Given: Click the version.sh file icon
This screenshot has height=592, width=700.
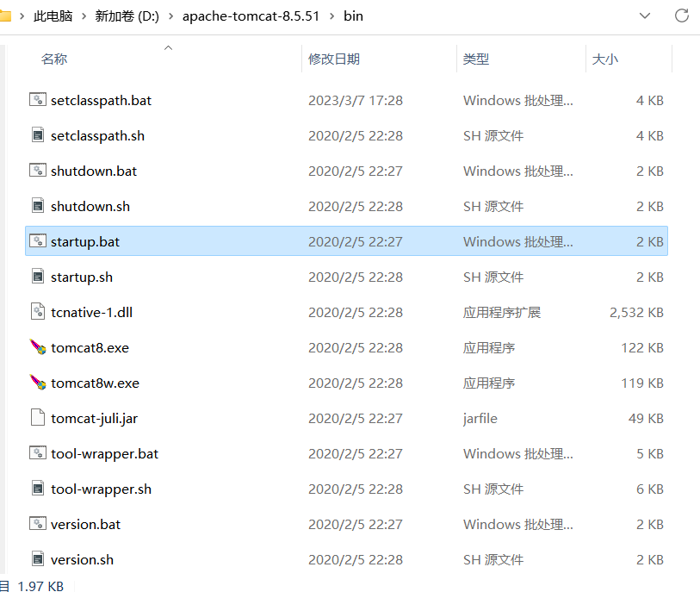Looking at the screenshot, I should point(38,558).
